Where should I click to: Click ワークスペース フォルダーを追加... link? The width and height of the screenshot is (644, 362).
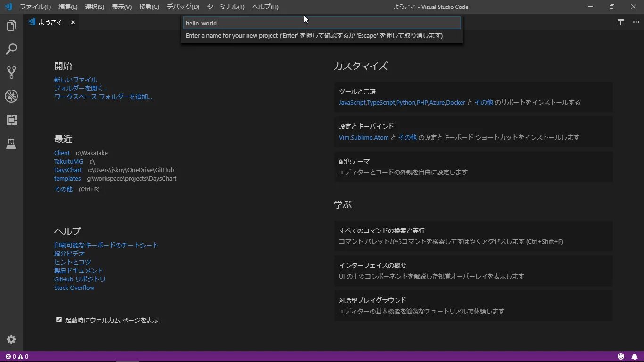click(x=103, y=97)
